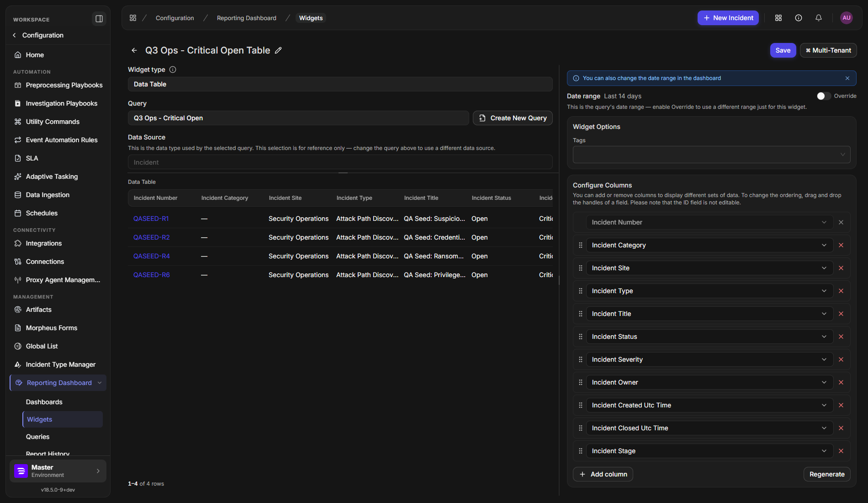Click the Multi-Tenant button
Screen dimensions: 868x503
[x=828, y=50]
